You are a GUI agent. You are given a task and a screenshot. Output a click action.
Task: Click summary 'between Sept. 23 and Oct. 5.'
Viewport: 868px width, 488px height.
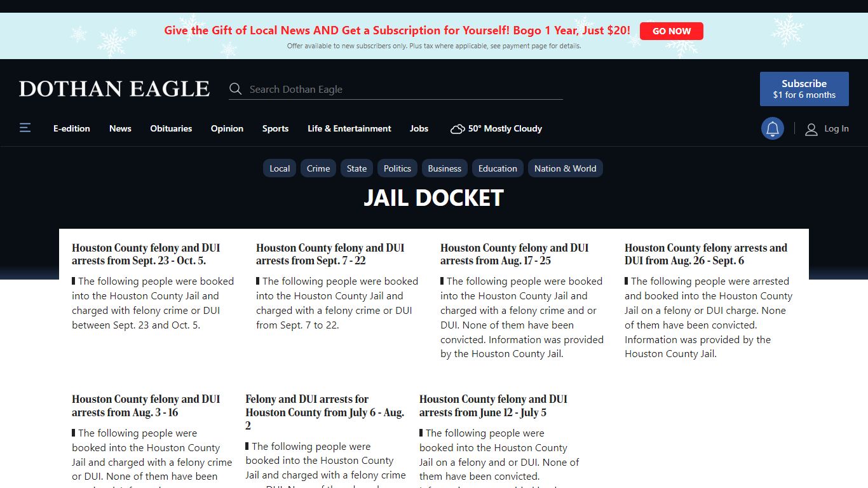[x=136, y=325]
